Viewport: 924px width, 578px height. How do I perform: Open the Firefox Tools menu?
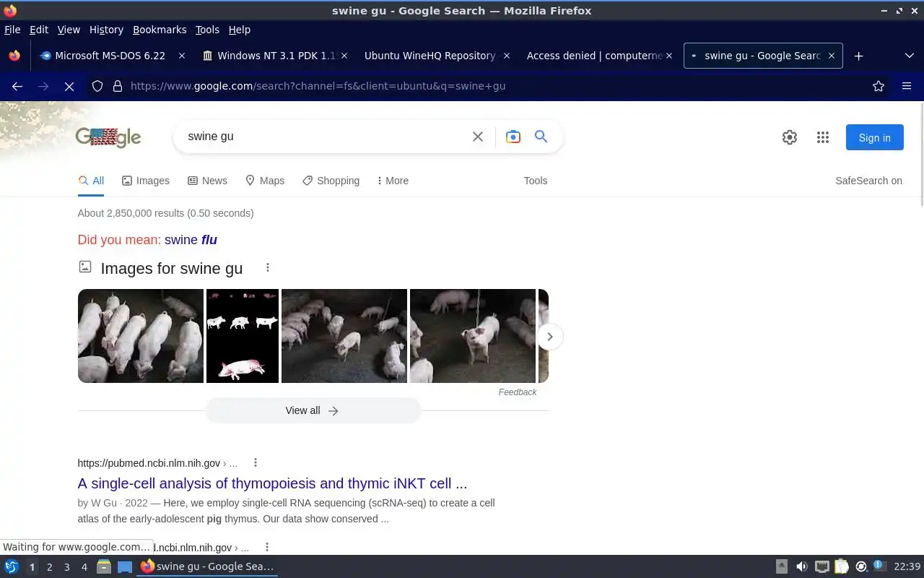[x=207, y=30]
